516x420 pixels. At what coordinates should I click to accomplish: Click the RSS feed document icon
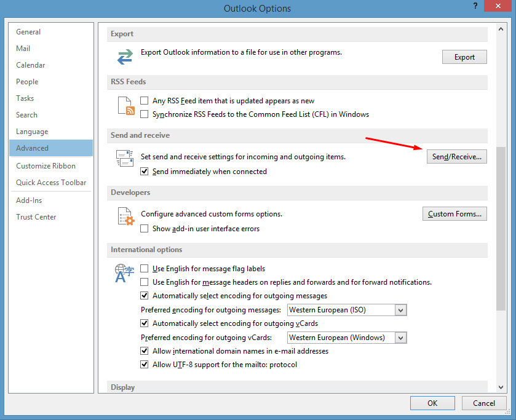coord(126,106)
